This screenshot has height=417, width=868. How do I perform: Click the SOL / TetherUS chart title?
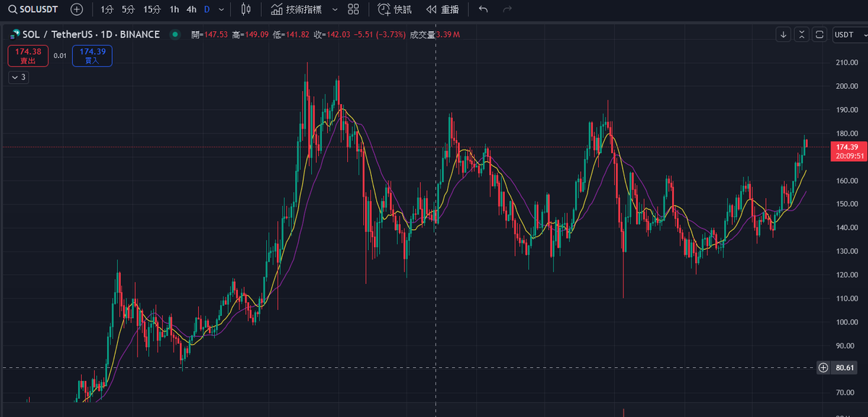coord(90,34)
